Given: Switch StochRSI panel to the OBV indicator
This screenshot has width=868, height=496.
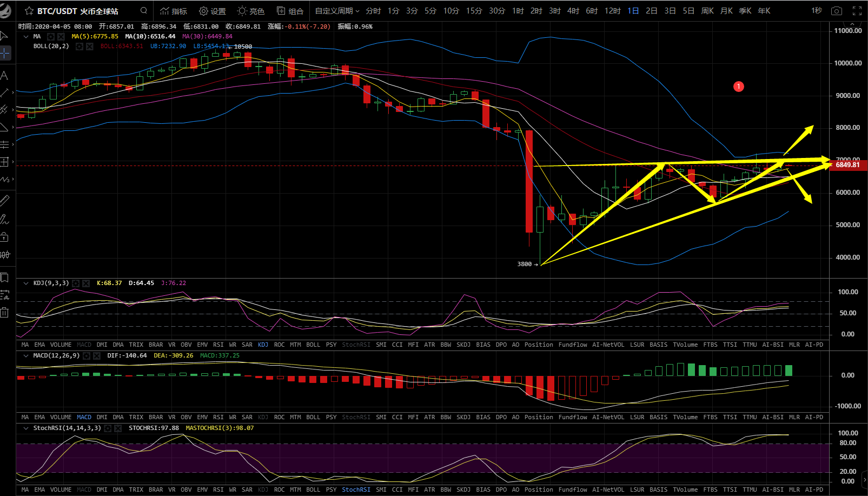Looking at the screenshot, I should point(186,490).
